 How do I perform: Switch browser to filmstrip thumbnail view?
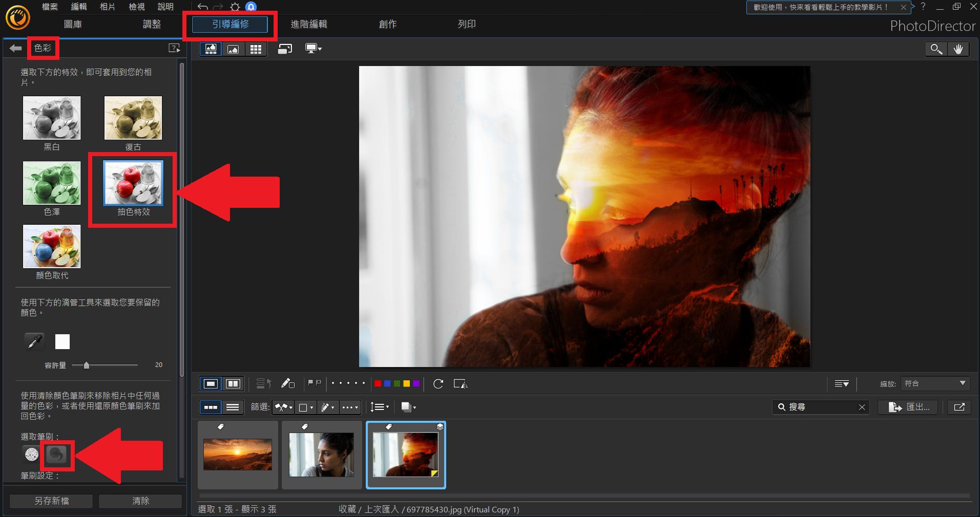pyautogui.click(x=211, y=407)
